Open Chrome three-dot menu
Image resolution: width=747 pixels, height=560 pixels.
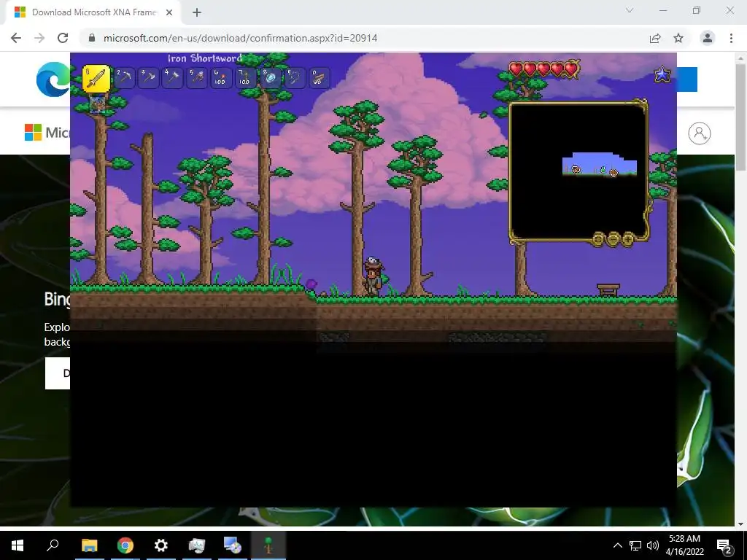click(x=731, y=38)
